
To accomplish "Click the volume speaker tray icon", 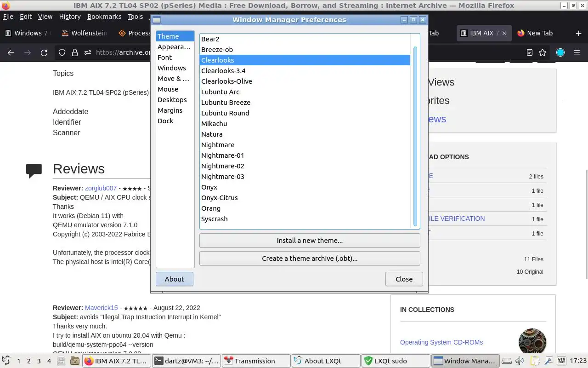I will pos(520,361).
